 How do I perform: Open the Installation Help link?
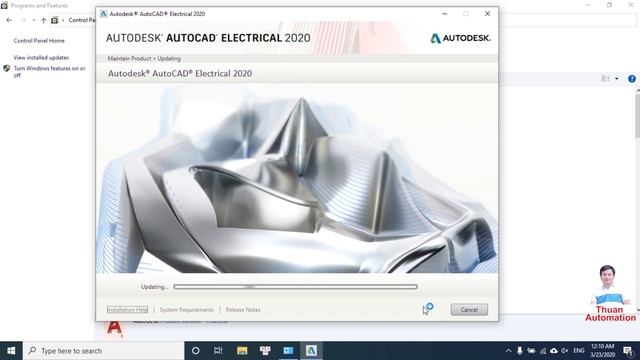coord(127,310)
